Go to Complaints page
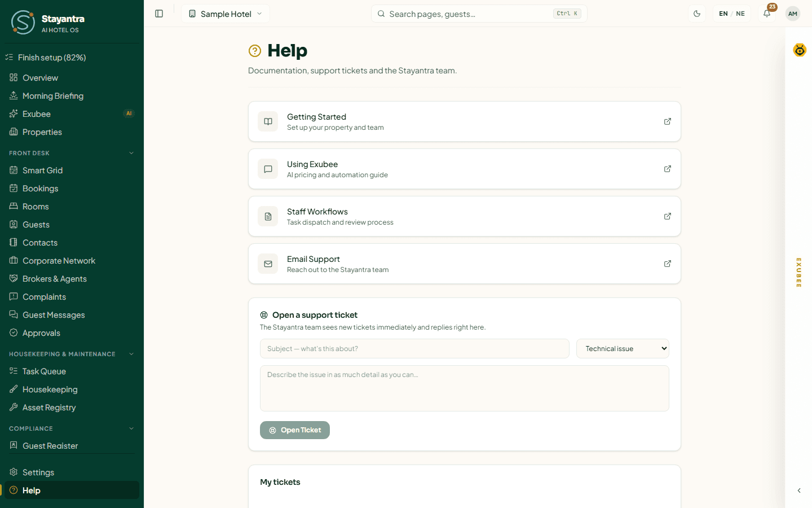This screenshot has height=508, width=812. (72, 297)
